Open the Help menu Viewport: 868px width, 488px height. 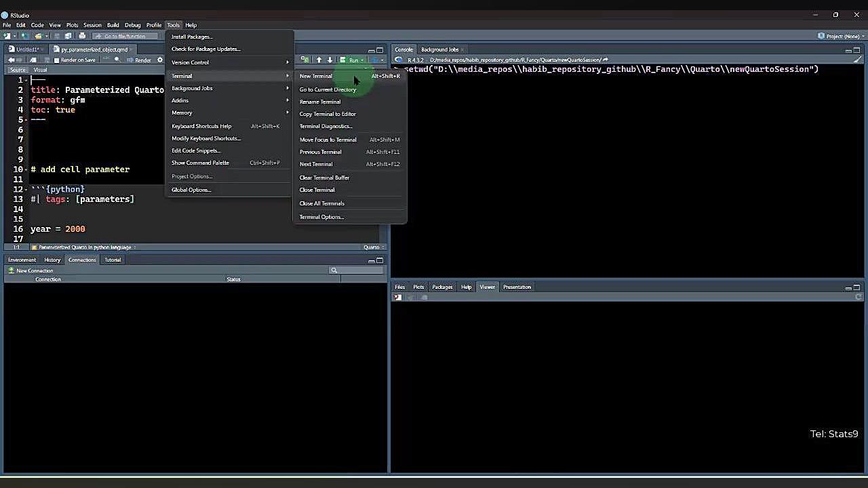[191, 25]
